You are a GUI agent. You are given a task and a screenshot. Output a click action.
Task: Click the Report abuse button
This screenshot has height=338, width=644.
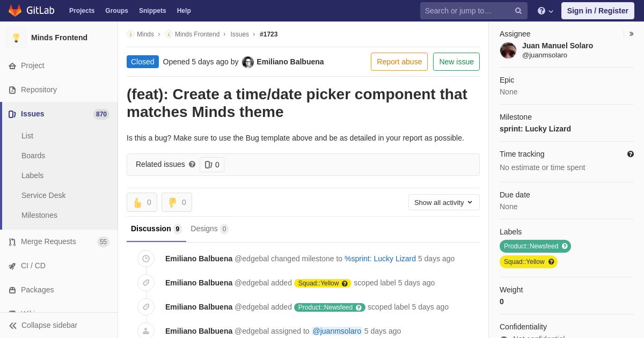[x=399, y=62]
